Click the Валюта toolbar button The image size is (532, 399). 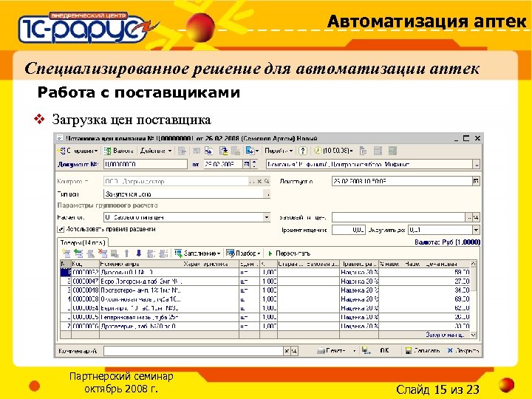tap(119, 151)
